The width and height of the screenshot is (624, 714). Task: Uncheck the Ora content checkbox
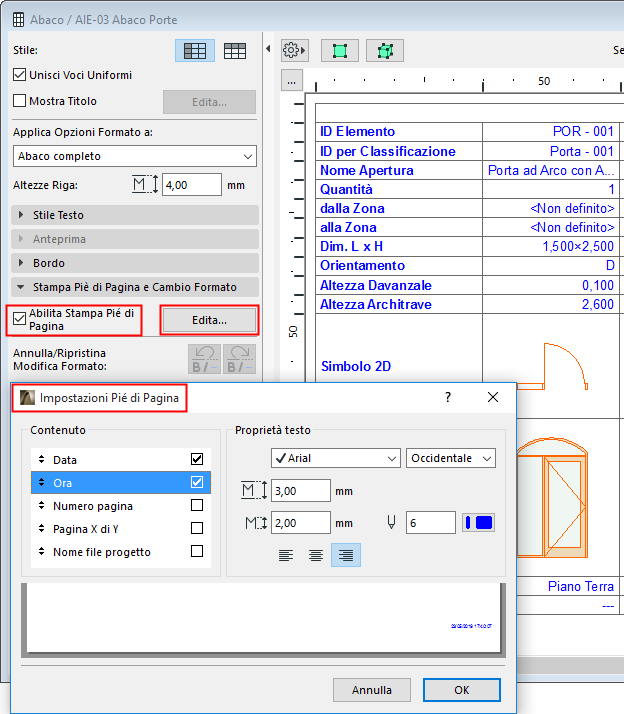click(x=197, y=482)
